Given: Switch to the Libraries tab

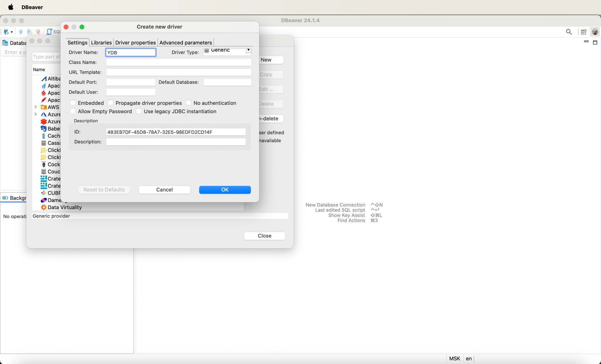Looking at the screenshot, I should (101, 42).
